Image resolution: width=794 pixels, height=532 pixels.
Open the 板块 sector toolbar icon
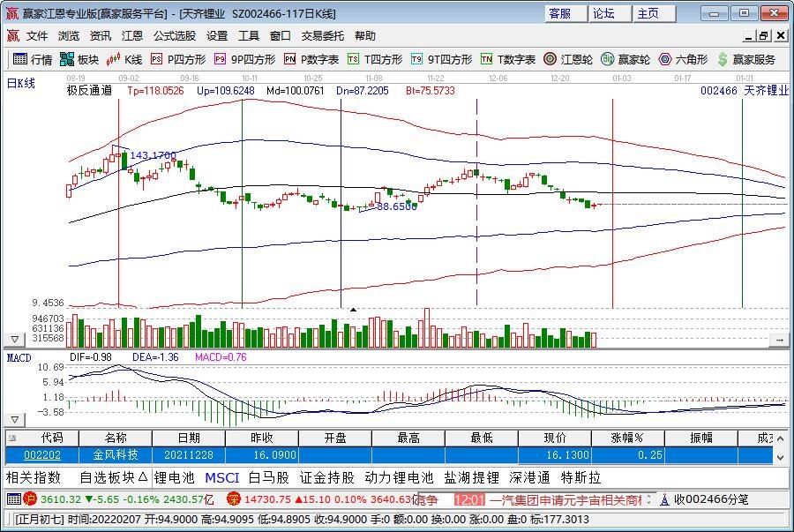click(79, 59)
